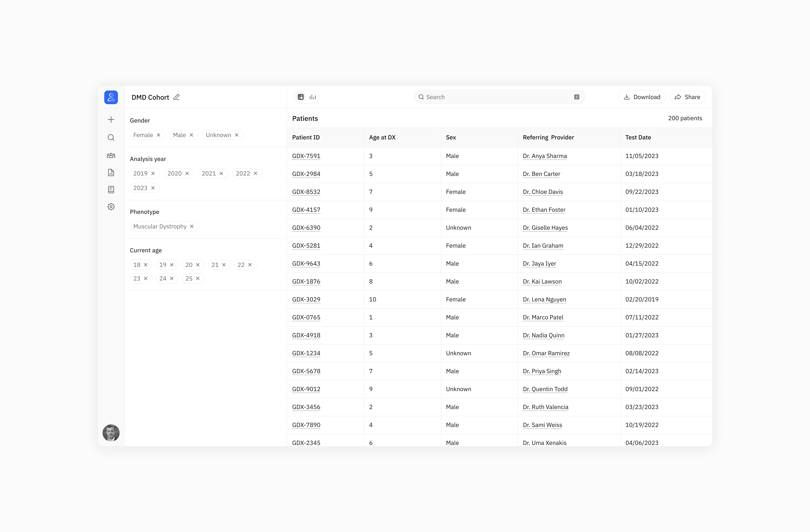Remove the Unknown gender filter chip
Viewport: 810px width, 532px height.
tap(237, 135)
